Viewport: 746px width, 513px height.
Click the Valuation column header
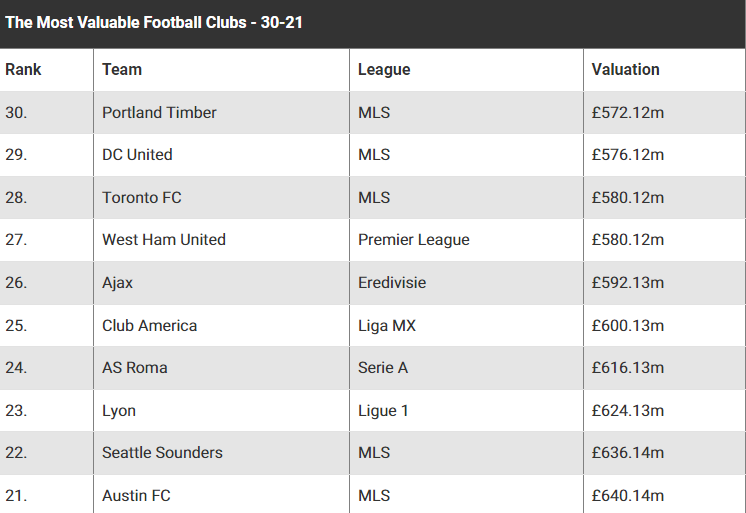[626, 69]
